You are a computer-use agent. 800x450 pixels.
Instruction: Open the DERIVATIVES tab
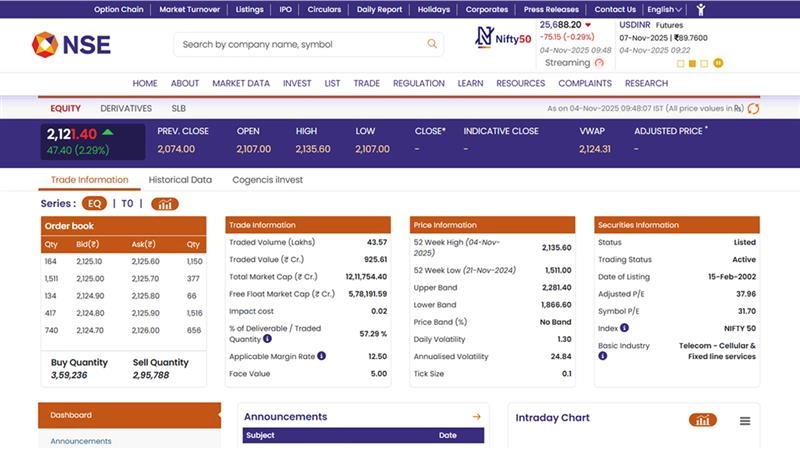coord(126,108)
